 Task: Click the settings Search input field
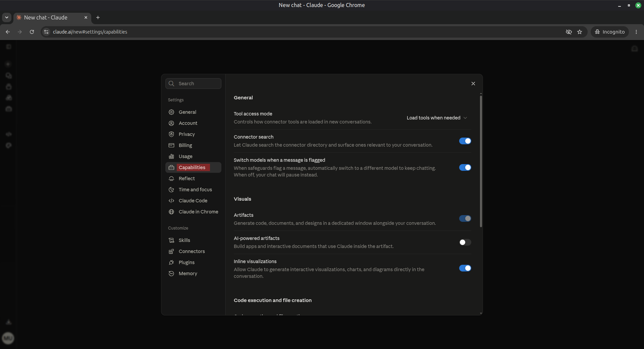tap(193, 84)
